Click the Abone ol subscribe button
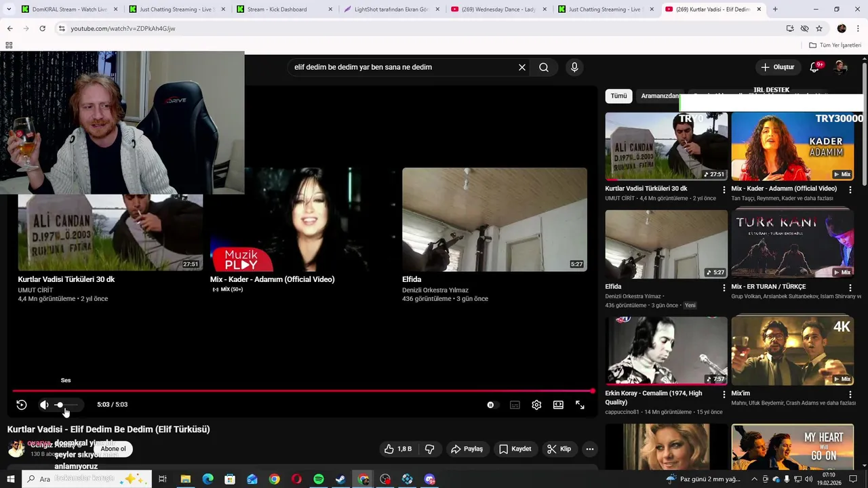The image size is (868, 488). click(113, 449)
